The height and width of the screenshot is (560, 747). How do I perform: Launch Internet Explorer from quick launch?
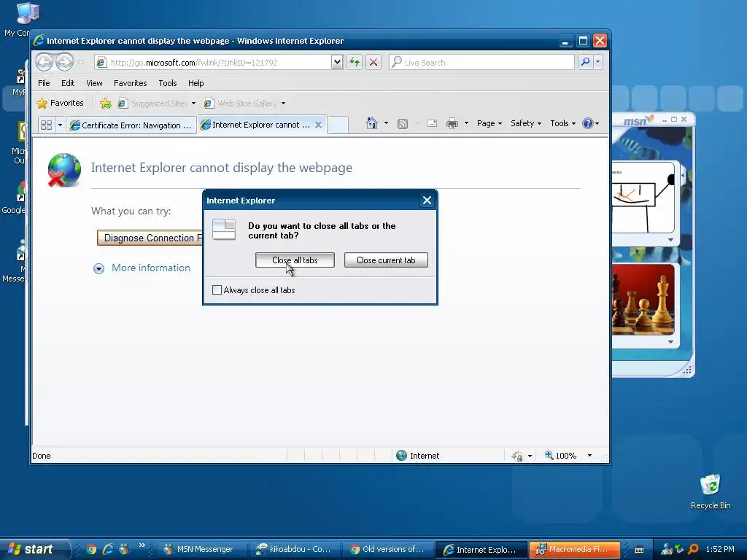click(x=108, y=549)
